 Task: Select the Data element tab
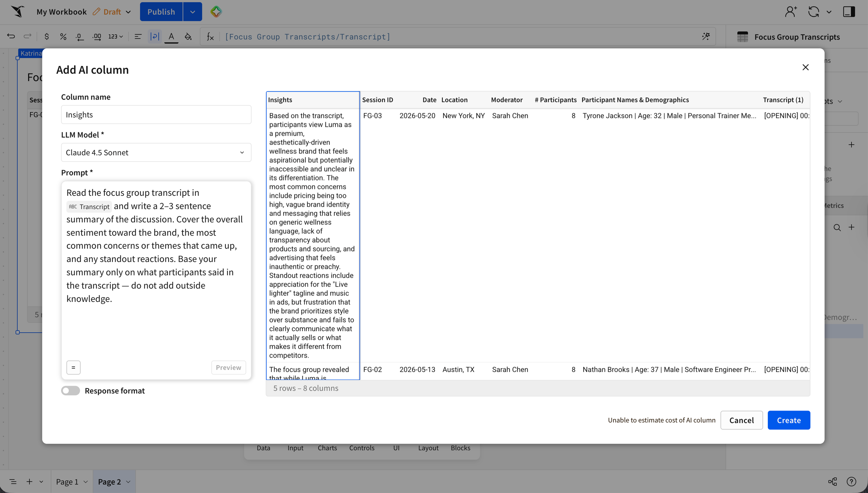[x=264, y=448]
